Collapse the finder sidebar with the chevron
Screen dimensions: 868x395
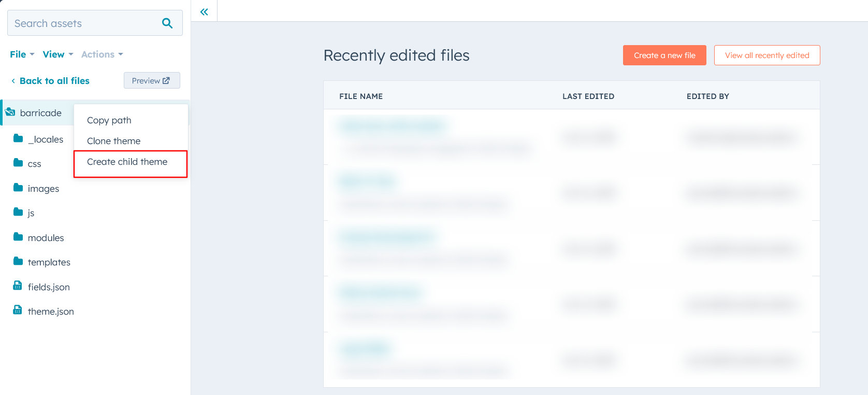pos(204,11)
